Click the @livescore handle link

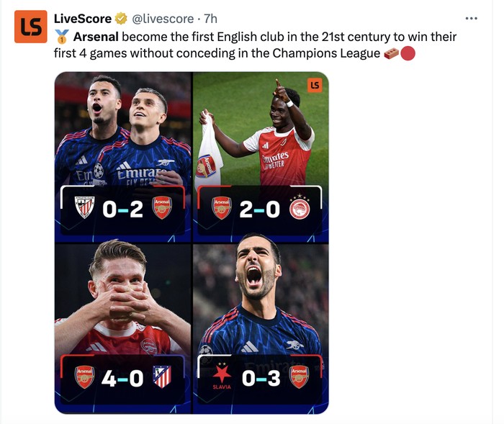click(x=163, y=18)
